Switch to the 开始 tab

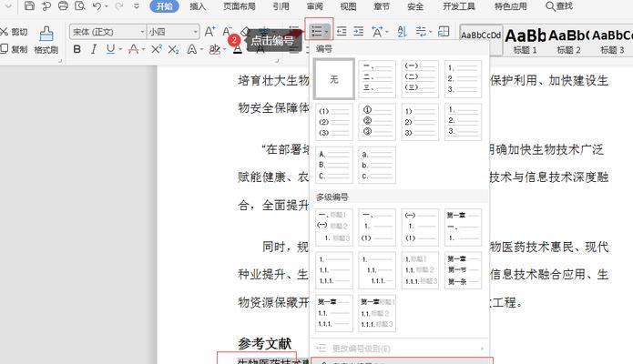164,6
